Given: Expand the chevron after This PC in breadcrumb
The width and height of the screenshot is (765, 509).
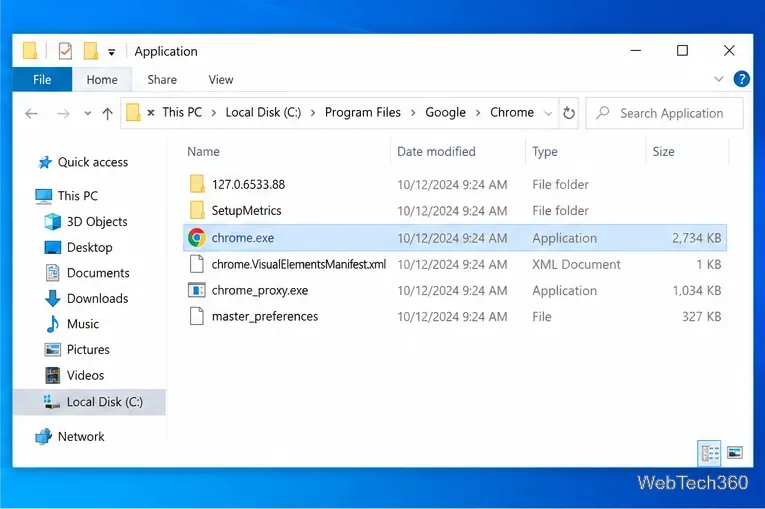Looking at the screenshot, I should 214,113.
